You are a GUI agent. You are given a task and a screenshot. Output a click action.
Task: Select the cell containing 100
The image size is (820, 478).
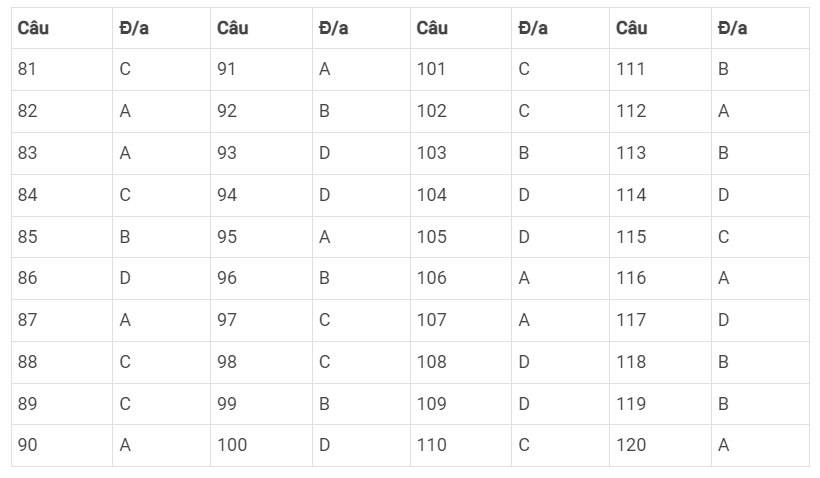261,446
